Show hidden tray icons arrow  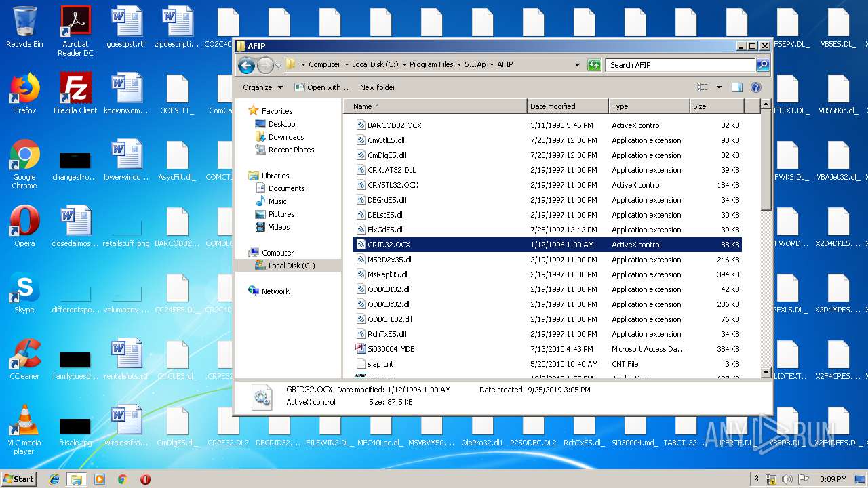(x=756, y=479)
